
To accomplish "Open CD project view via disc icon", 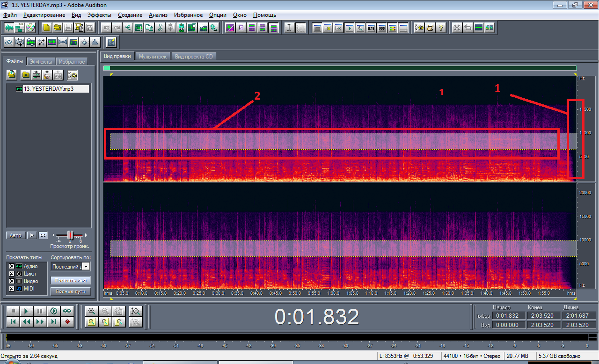I will pyautogui.click(x=30, y=28).
